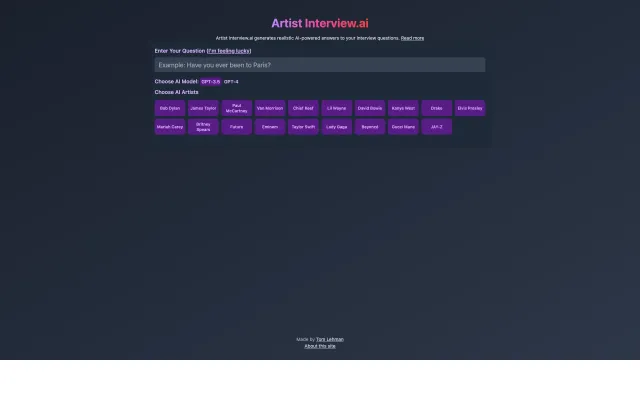Choose James Taylor as AI artist
The image size is (640, 400).
tap(203, 108)
